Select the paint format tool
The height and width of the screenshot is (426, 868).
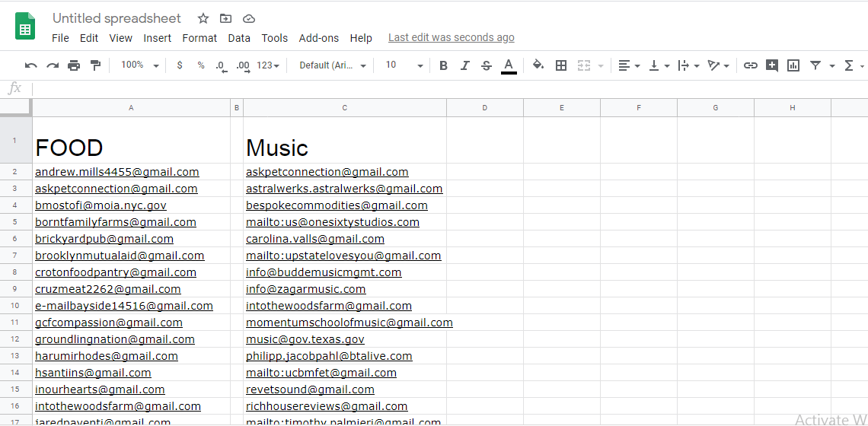click(95, 65)
